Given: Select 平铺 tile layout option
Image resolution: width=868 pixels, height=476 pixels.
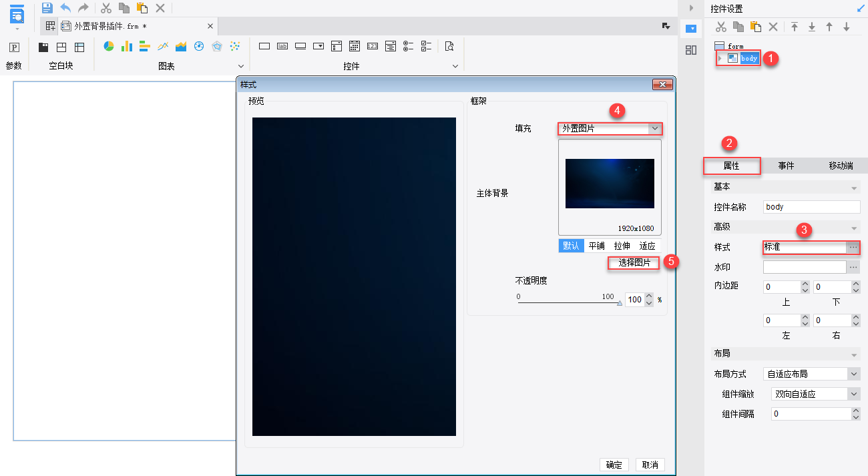Looking at the screenshot, I should coord(596,246).
